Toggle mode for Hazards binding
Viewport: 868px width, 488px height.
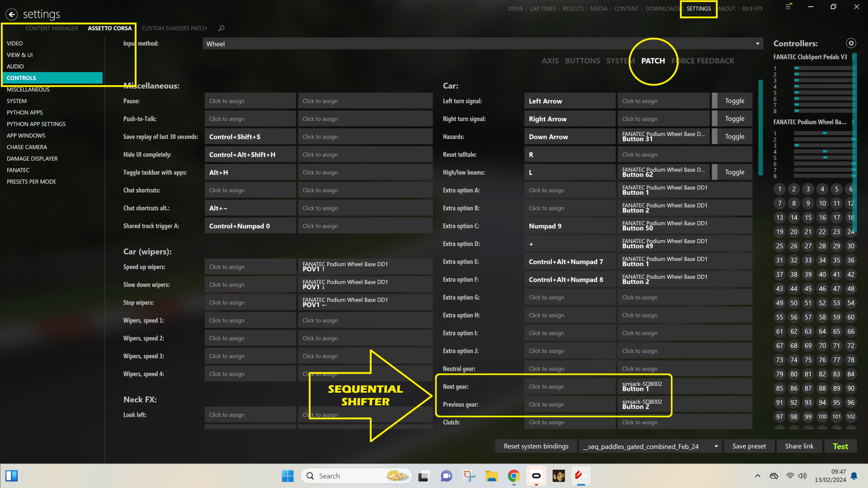732,136
